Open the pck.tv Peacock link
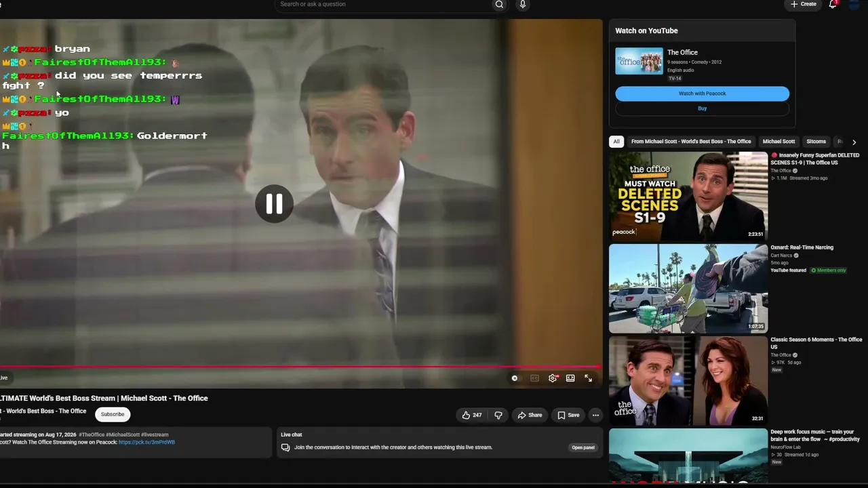 pos(146,443)
